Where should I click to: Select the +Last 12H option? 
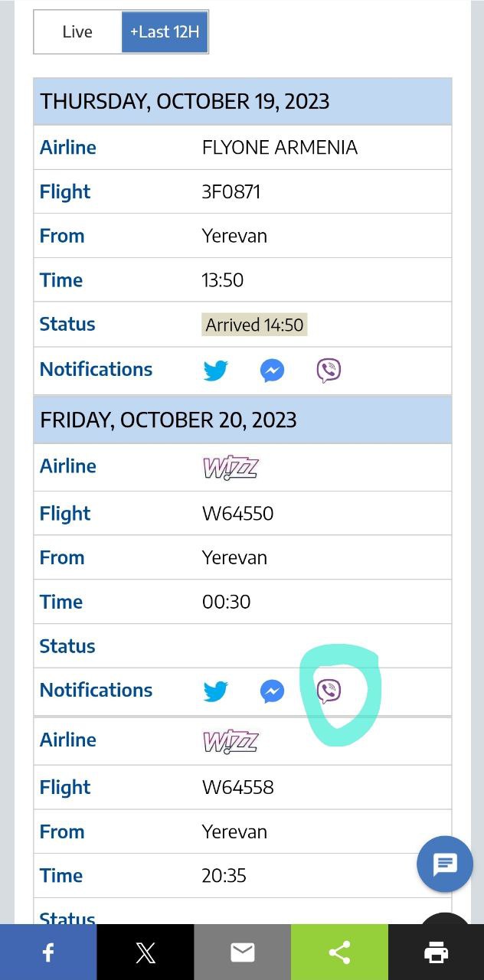point(165,32)
